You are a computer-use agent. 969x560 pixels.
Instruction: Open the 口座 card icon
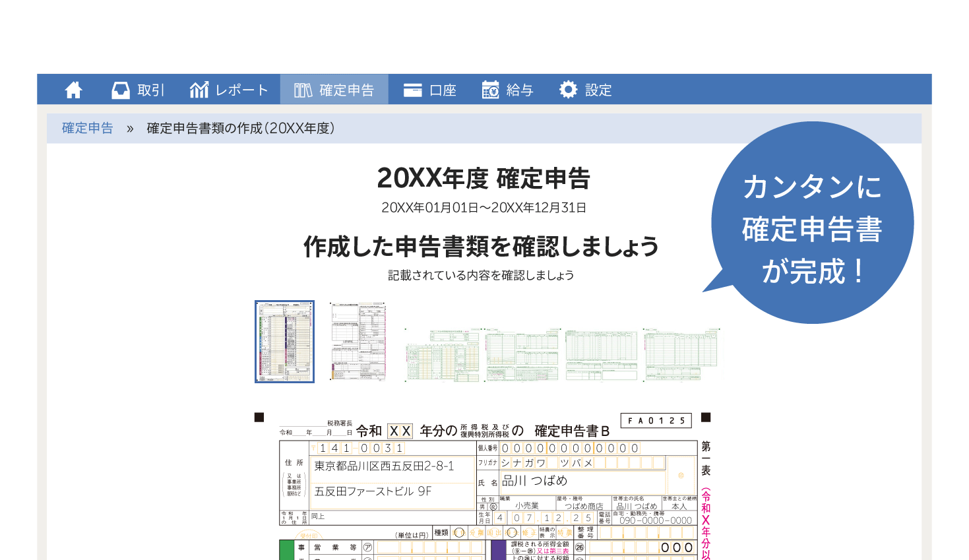click(x=413, y=90)
